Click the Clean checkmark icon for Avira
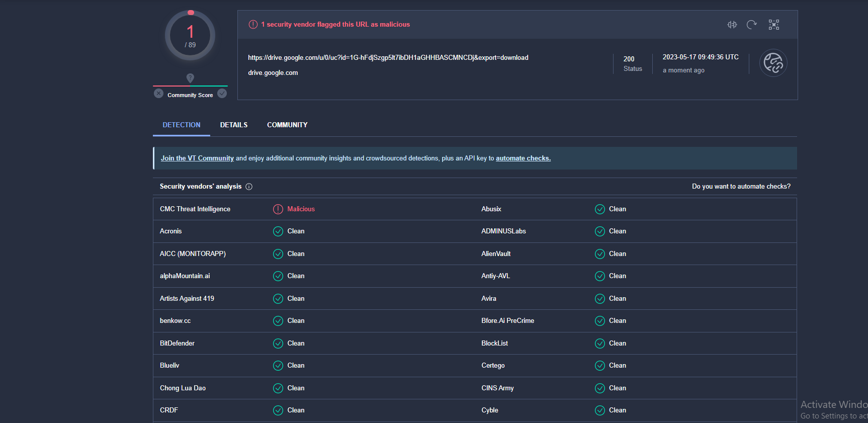This screenshot has width=868, height=423. (600, 299)
